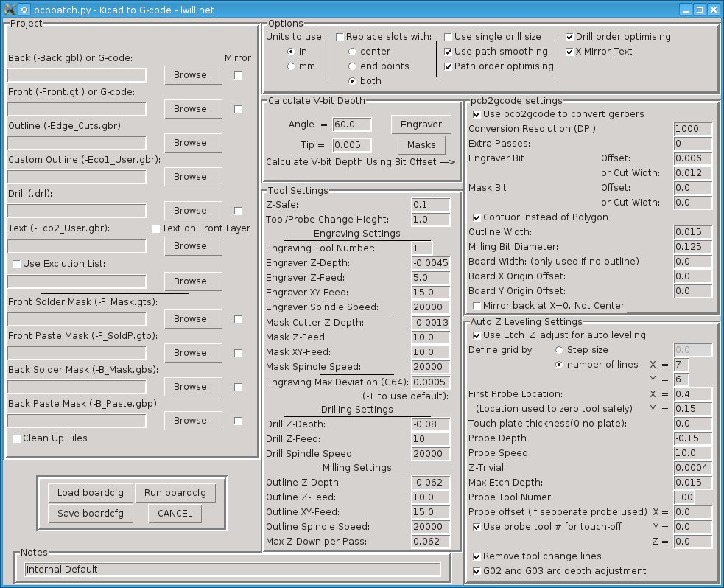Edit the Z-Safe value field
This screenshot has height=588, width=724.
click(x=431, y=205)
